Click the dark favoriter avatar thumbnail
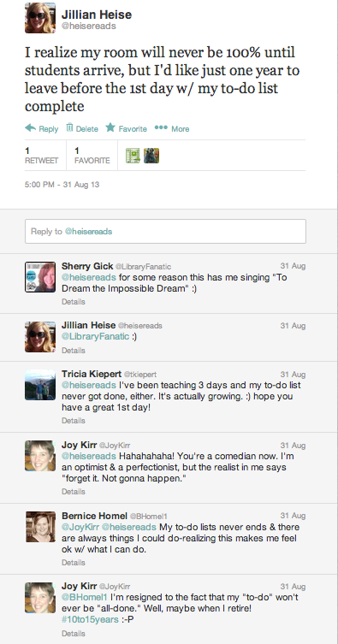Screen dimensions: 338x644 [151, 156]
